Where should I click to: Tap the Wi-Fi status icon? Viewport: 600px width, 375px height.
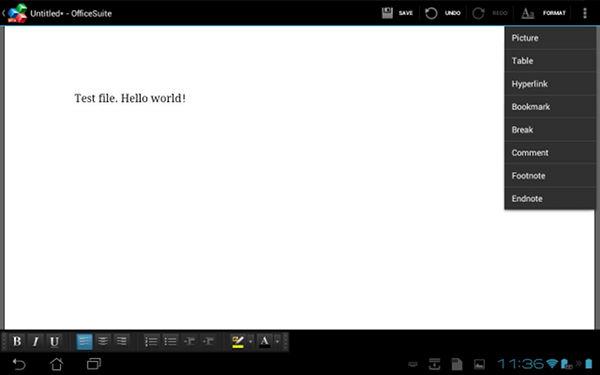coord(552,363)
